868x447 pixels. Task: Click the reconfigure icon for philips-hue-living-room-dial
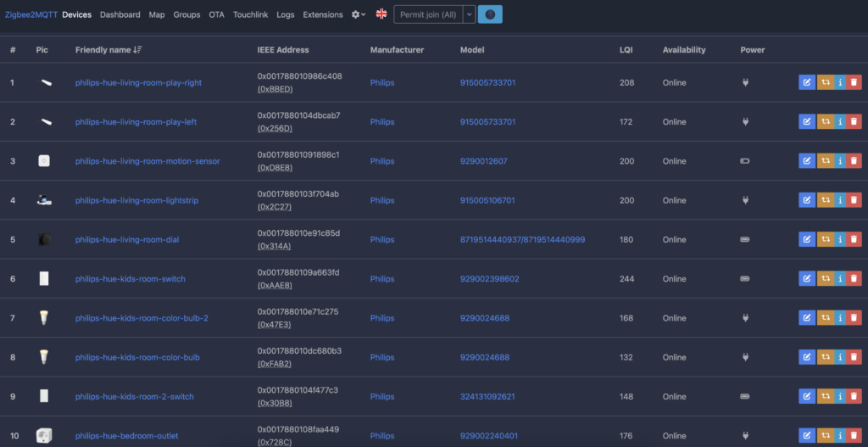[823, 239]
